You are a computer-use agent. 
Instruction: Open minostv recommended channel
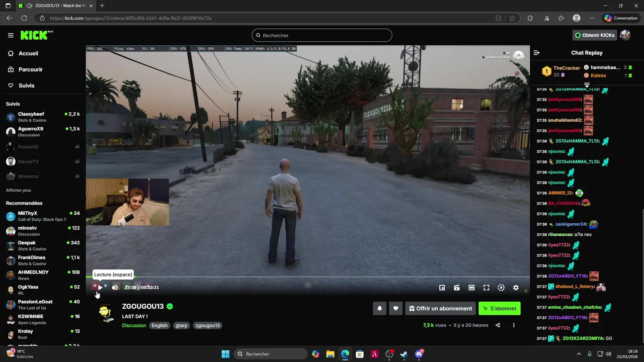(x=43, y=231)
